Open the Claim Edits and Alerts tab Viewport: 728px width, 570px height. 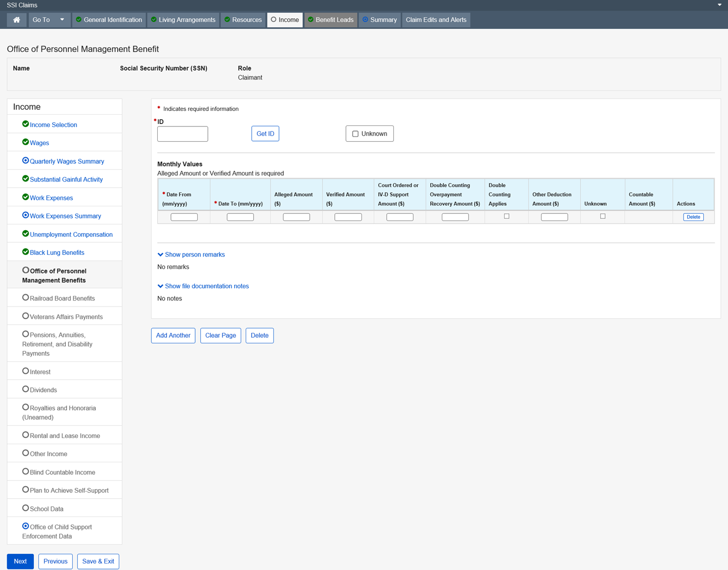(x=436, y=20)
